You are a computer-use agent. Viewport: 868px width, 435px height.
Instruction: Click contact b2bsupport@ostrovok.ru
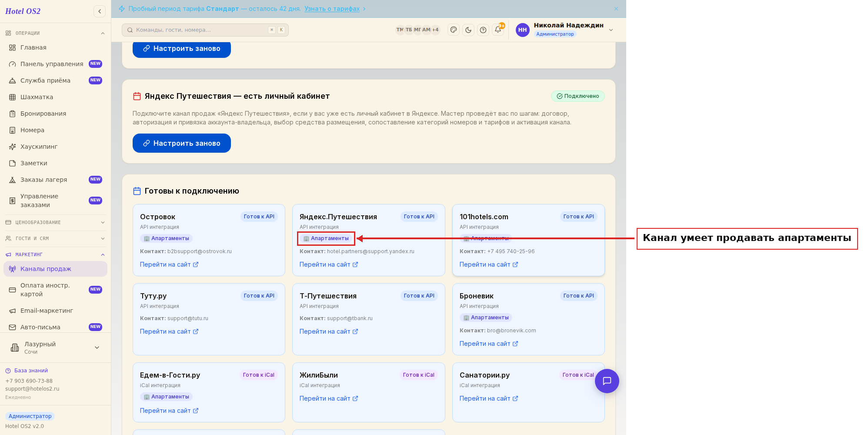click(200, 251)
